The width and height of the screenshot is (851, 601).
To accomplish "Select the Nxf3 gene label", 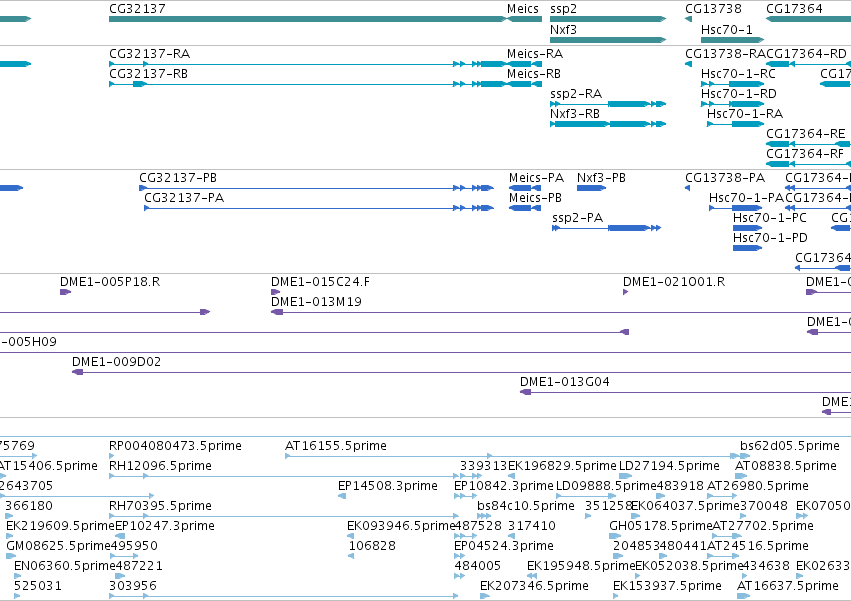I will pos(563,29).
